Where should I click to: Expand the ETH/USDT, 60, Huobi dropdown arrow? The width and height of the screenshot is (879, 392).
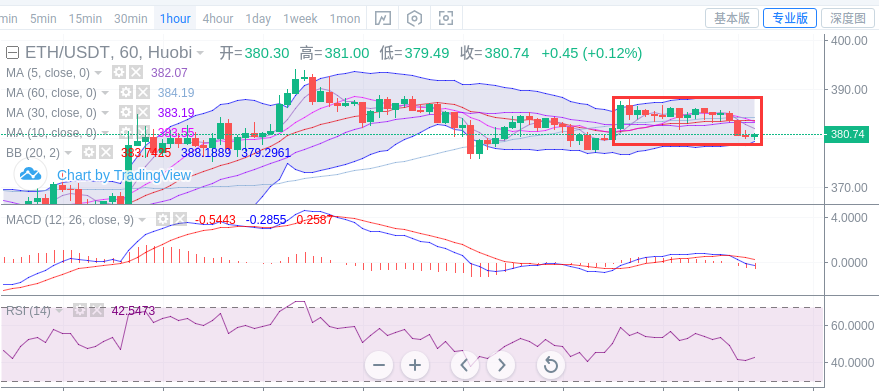[x=200, y=54]
